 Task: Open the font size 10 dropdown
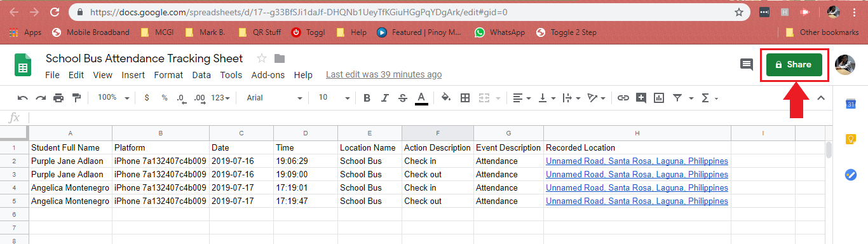[334, 98]
